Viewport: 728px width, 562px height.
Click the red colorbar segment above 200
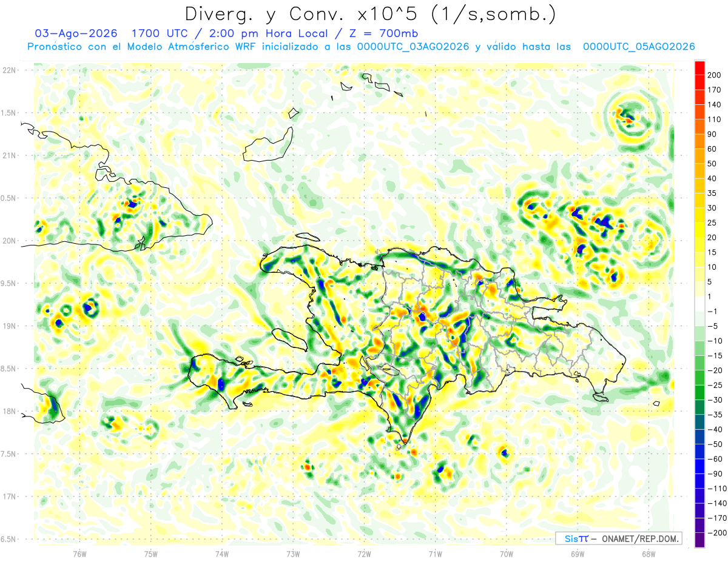[x=700, y=68]
